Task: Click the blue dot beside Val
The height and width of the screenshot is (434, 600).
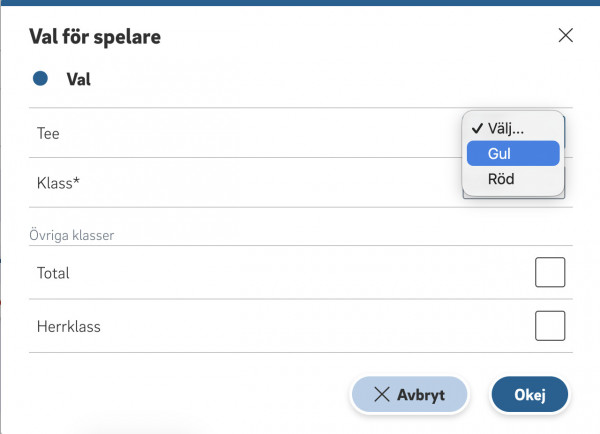Action: coord(40,78)
